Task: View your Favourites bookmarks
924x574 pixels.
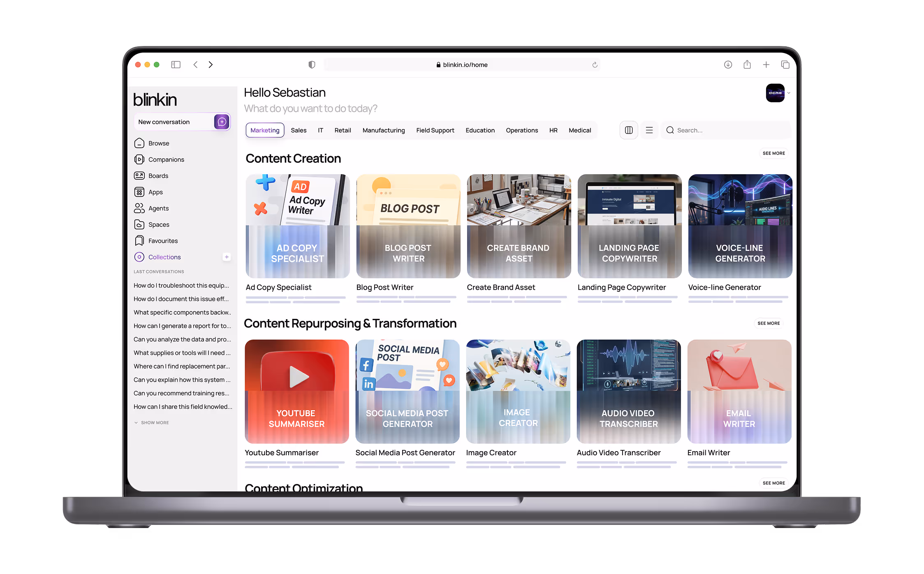Action: tap(163, 241)
